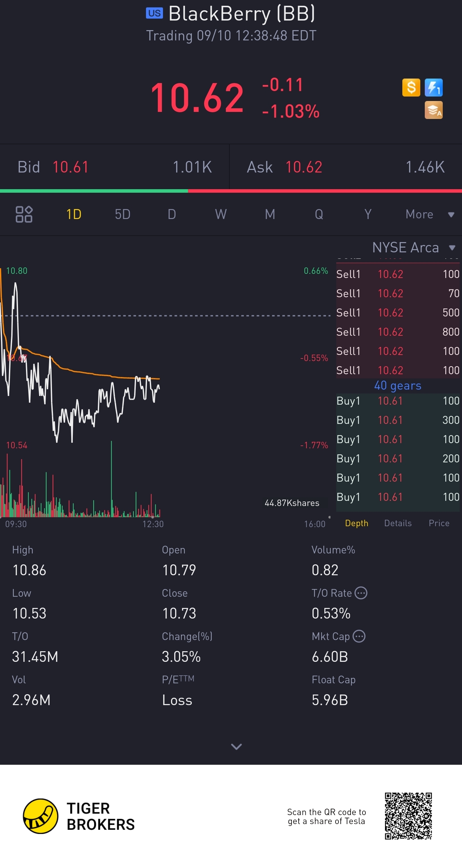Tap the yellow dollar sign icon
This screenshot has width=462, height=868.
click(411, 88)
